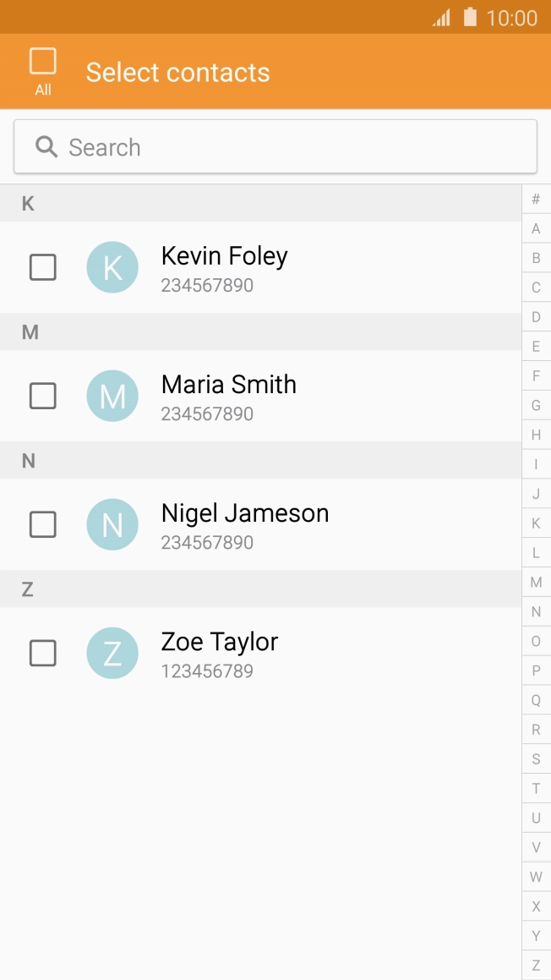Viewport: 551px width, 980px height.
Task: Check the Select All checkbox
Action: pos(42,62)
